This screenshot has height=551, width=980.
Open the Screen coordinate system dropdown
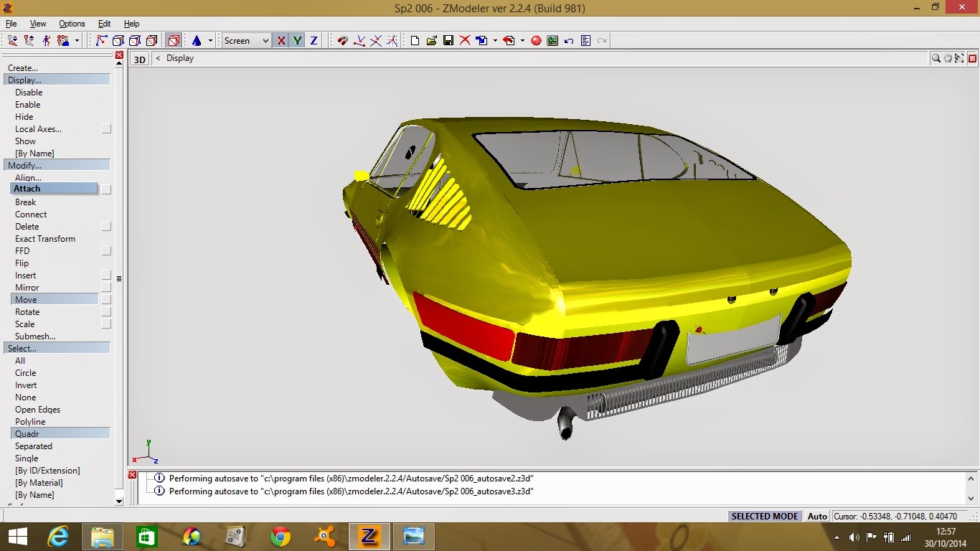coord(246,41)
